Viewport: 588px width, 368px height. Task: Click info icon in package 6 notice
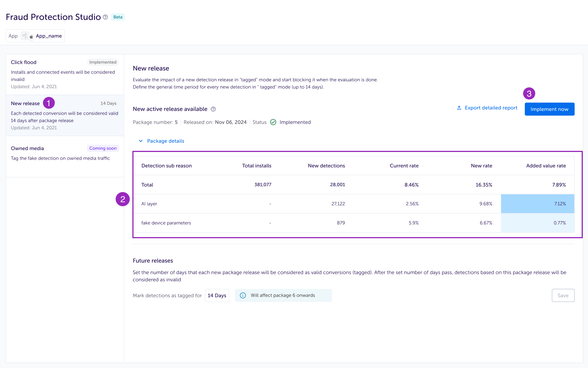tap(243, 296)
